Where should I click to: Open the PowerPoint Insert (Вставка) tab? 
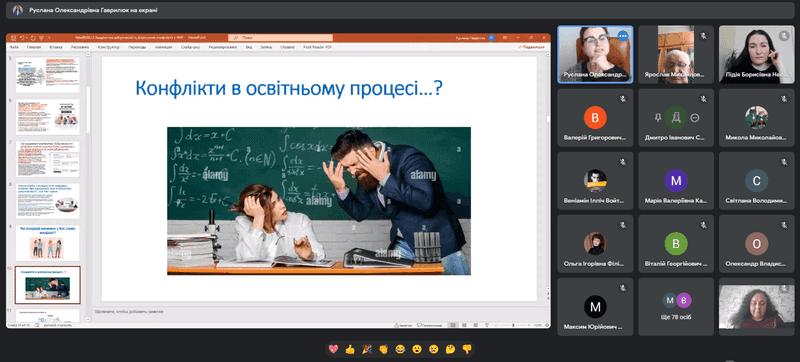[56, 47]
